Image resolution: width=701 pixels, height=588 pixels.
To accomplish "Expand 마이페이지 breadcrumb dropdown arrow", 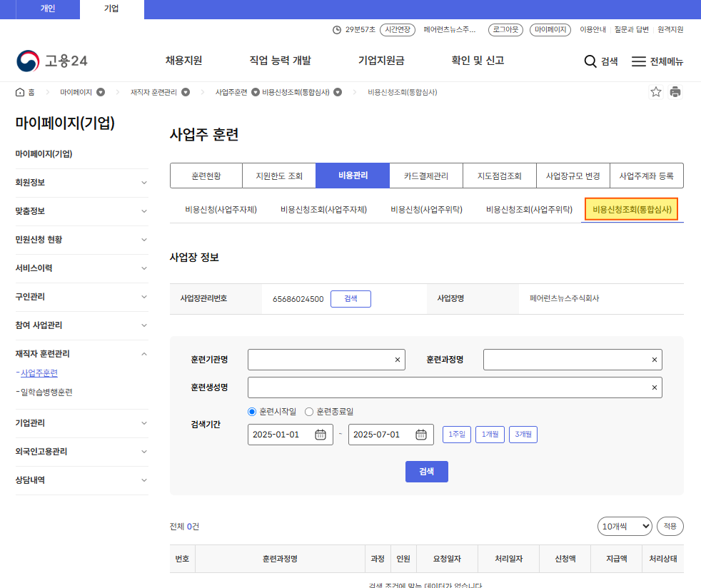I will point(101,92).
